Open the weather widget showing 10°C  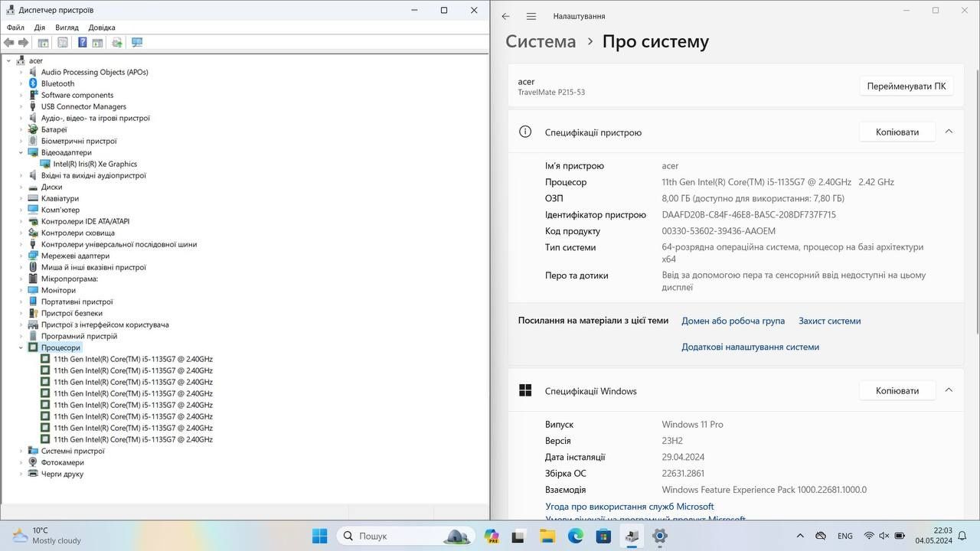[x=47, y=536]
